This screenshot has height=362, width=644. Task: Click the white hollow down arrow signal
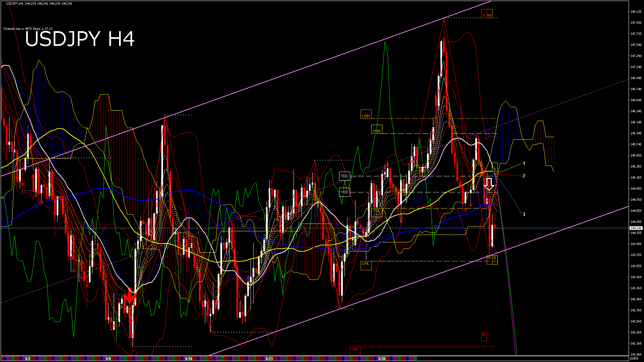(x=489, y=184)
